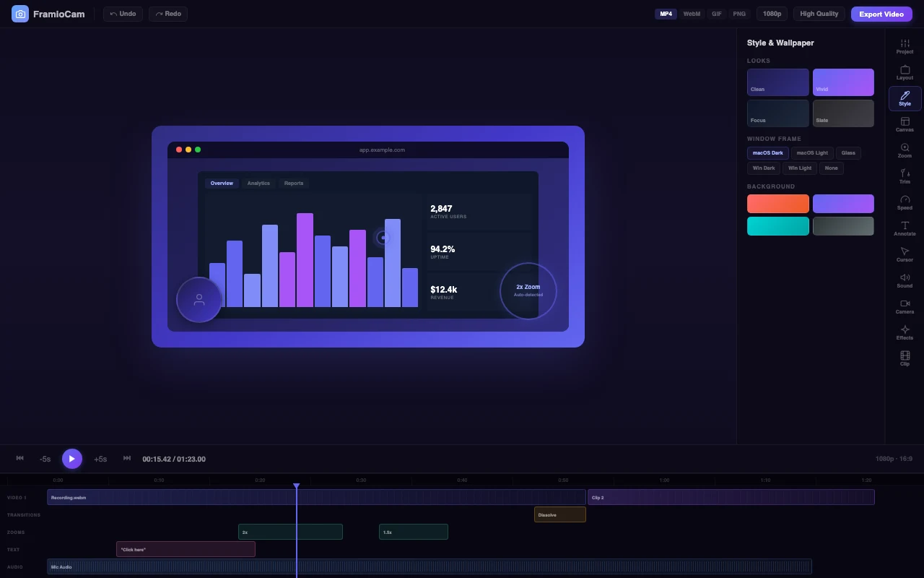
Task: Switch to Overview tab in preview
Action: point(222,183)
